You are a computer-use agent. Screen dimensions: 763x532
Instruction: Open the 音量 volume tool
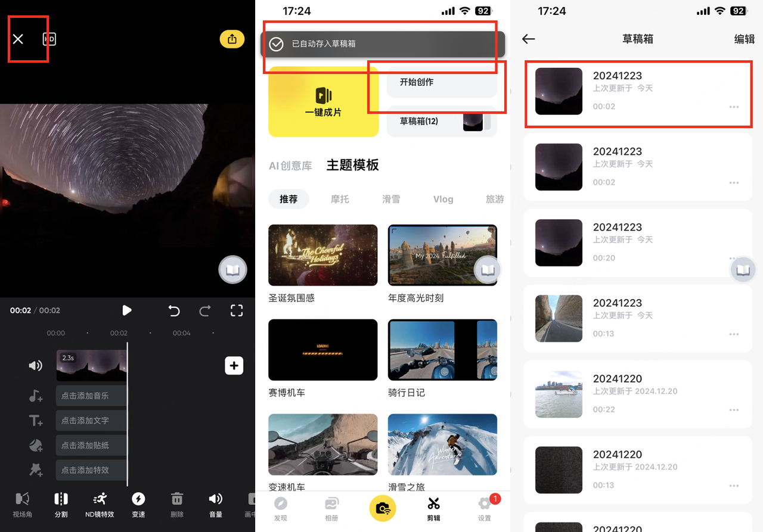click(216, 504)
